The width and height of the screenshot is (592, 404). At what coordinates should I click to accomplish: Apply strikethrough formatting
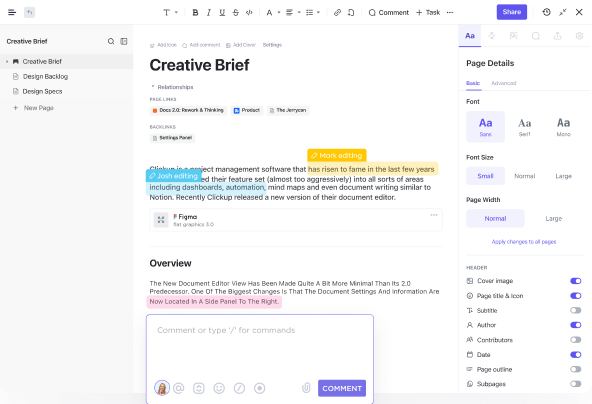click(x=236, y=12)
